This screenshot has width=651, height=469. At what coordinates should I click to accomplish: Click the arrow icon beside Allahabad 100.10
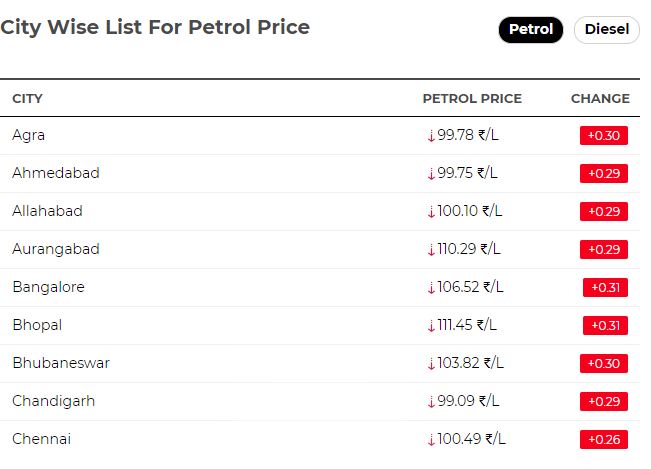click(x=431, y=212)
